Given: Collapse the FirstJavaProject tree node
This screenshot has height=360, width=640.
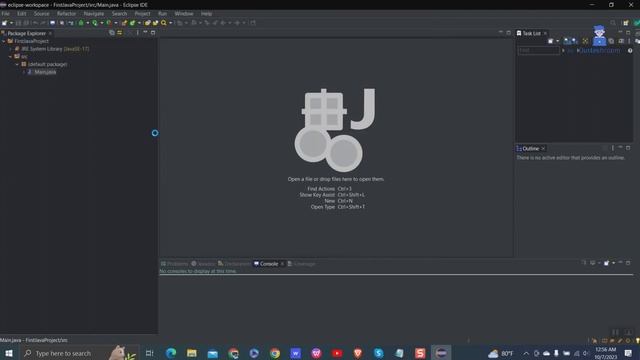Looking at the screenshot, I should pos(4,41).
